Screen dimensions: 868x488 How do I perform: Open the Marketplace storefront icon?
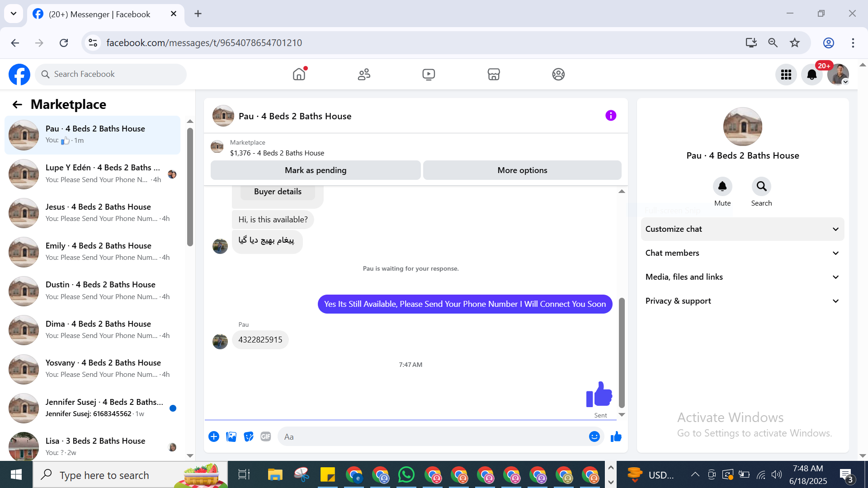click(494, 74)
